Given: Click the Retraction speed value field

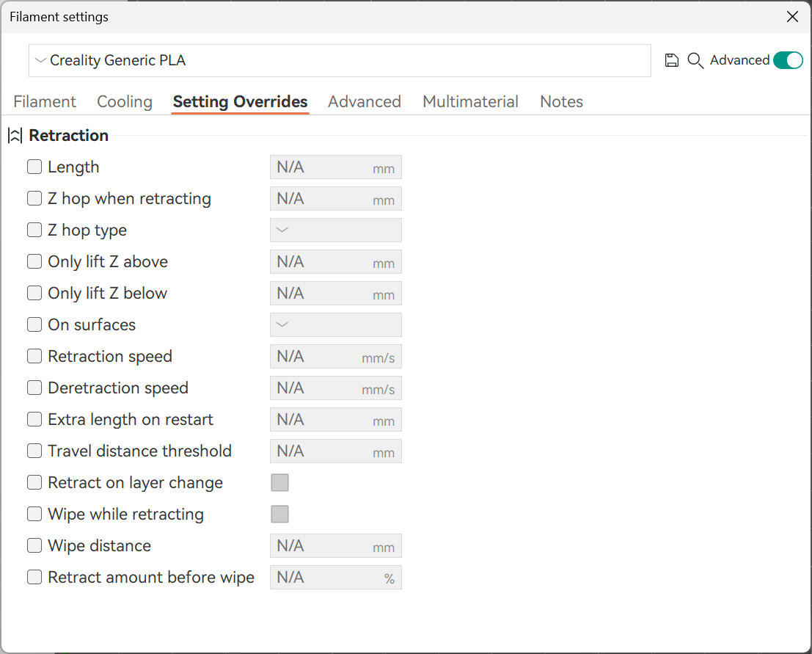Looking at the screenshot, I should click(x=335, y=357).
